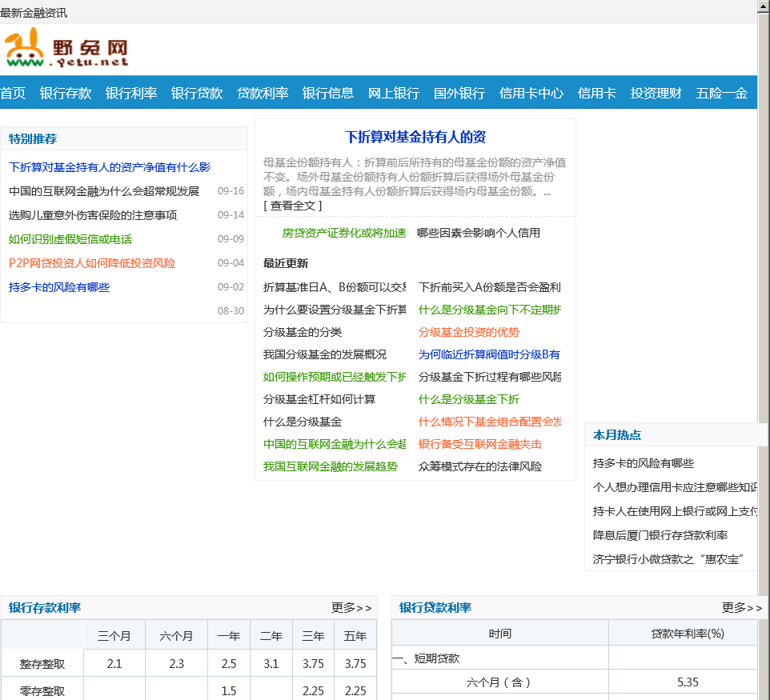This screenshot has width=770, height=700.
Task: Open green link 如何识别虚假短信或电话
Action: [70, 239]
